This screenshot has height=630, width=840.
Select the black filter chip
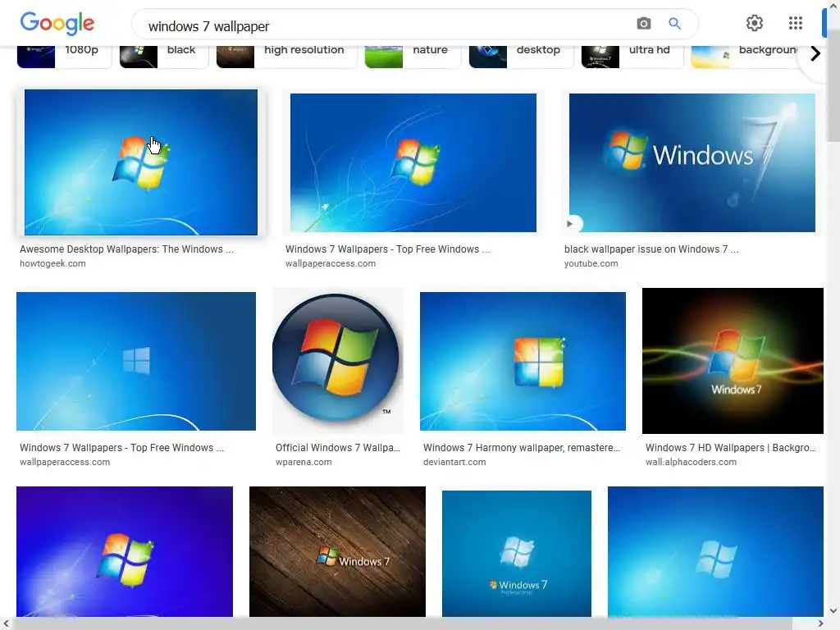(x=163, y=57)
